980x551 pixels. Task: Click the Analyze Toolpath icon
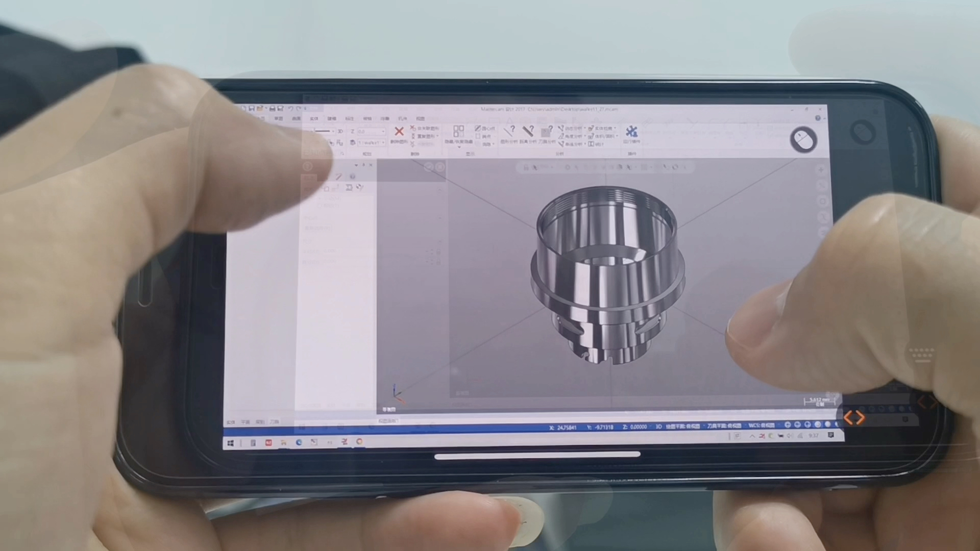[x=547, y=131]
